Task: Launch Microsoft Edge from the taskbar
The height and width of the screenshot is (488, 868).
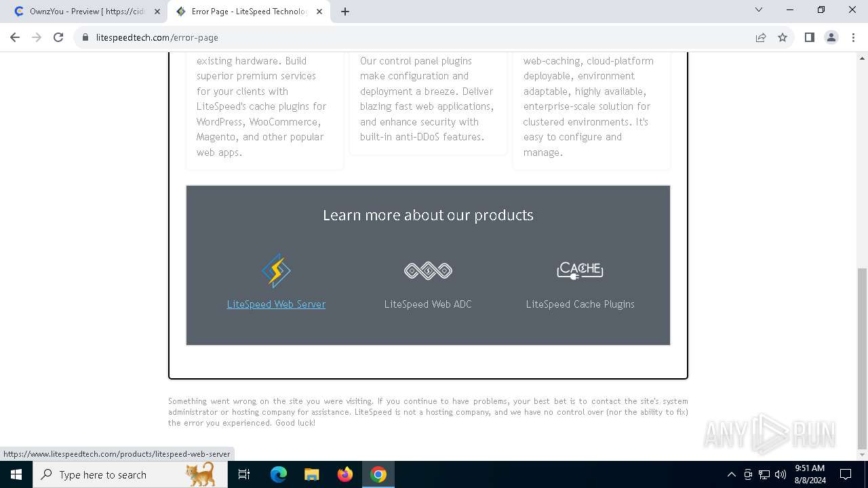Action: coord(279,474)
